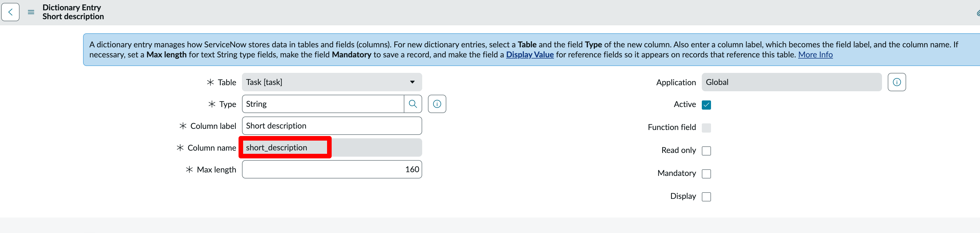This screenshot has width=980, height=233.
Task: Enable the Read only checkbox
Action: 706,151
